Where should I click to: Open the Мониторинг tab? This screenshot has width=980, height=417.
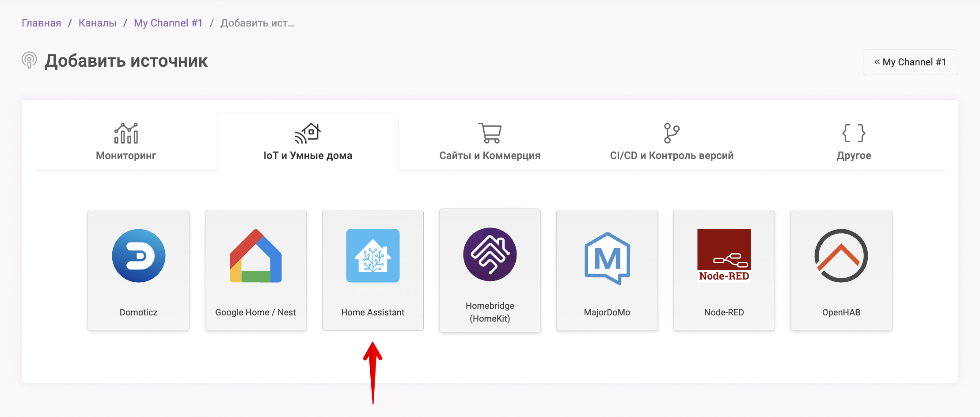[126, 141]
